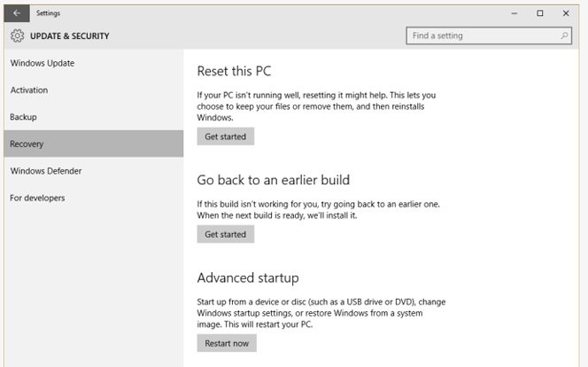Click the Advanced startup heading
588x367 pixels.
coord(248,277)
